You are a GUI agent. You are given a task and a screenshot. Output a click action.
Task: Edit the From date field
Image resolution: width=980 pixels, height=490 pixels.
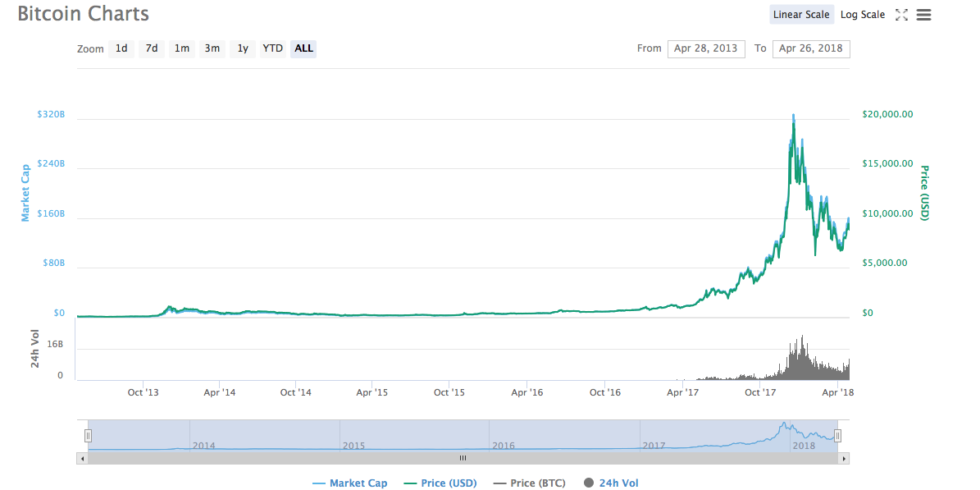tap(705, 48)
